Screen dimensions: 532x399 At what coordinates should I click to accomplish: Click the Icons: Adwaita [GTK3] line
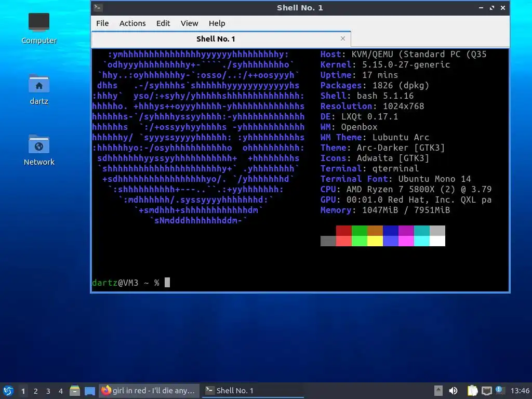point(375,158)
